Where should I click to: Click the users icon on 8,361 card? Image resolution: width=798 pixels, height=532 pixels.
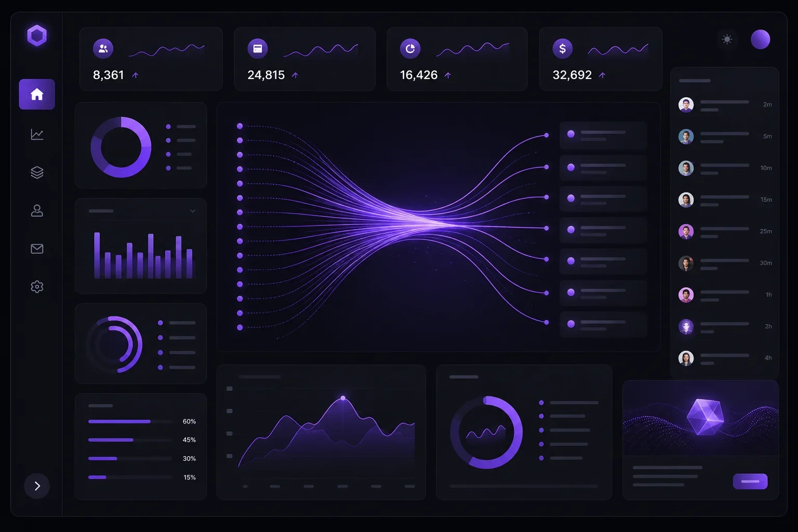tap(103, 49)
